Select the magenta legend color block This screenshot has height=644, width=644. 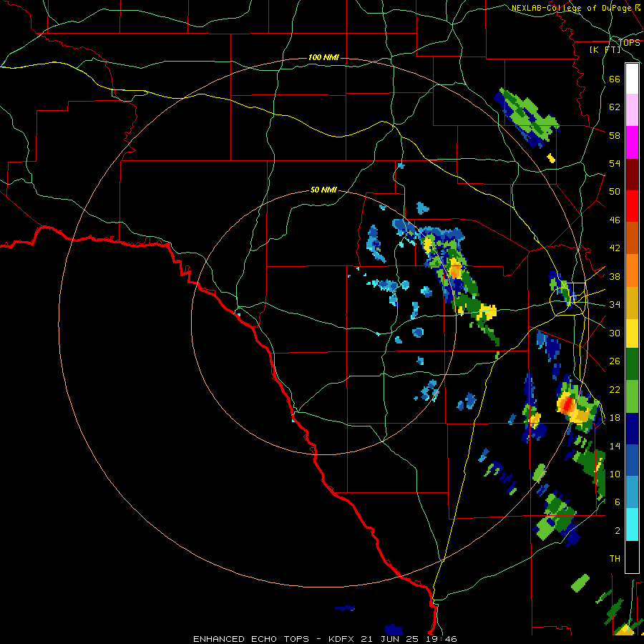coord(632,142)
